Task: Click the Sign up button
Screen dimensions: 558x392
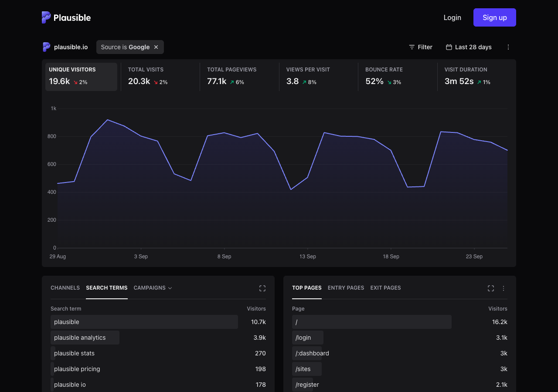Action: coord(495,17)
